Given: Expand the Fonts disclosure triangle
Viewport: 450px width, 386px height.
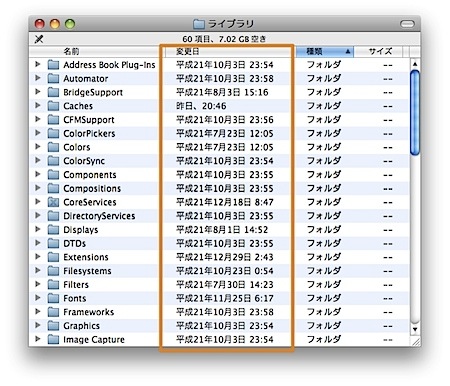Looking at the screenshot, I should 38,298.
